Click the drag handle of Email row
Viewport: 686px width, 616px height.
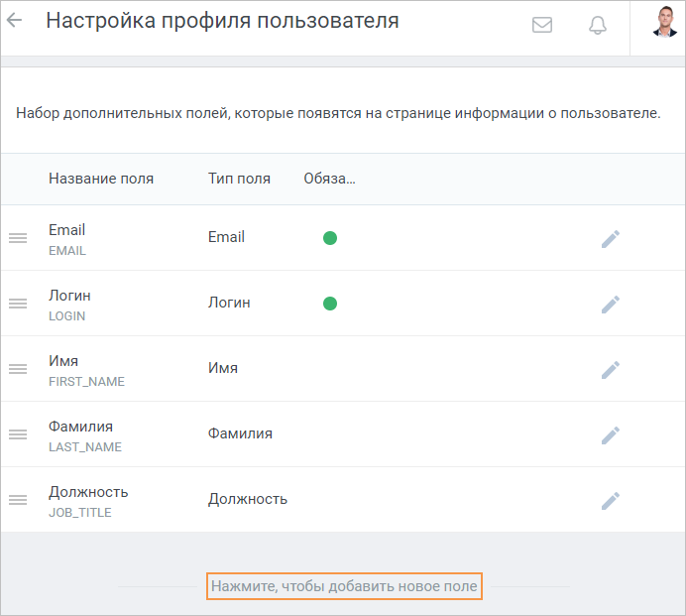point(18,238)
